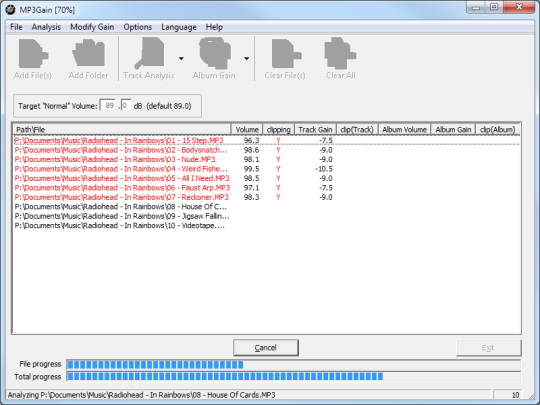Sort by the clipping column header
Image resolution: width=540 pixels, height=405 pixels.
click(278, 129)
